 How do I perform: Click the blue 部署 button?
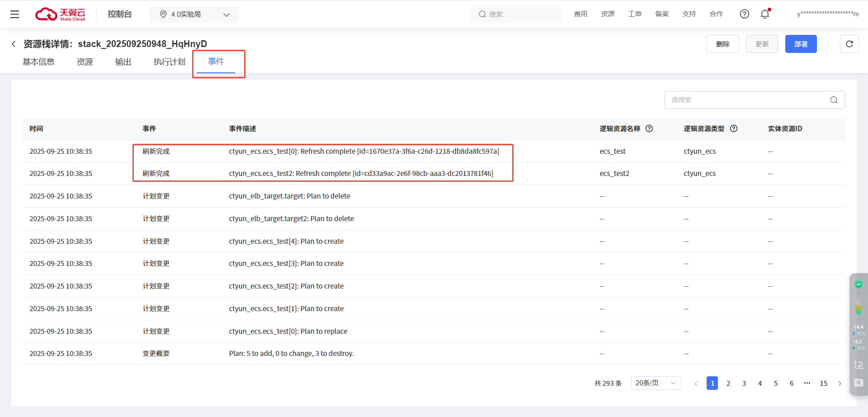(x=801, y=44)
